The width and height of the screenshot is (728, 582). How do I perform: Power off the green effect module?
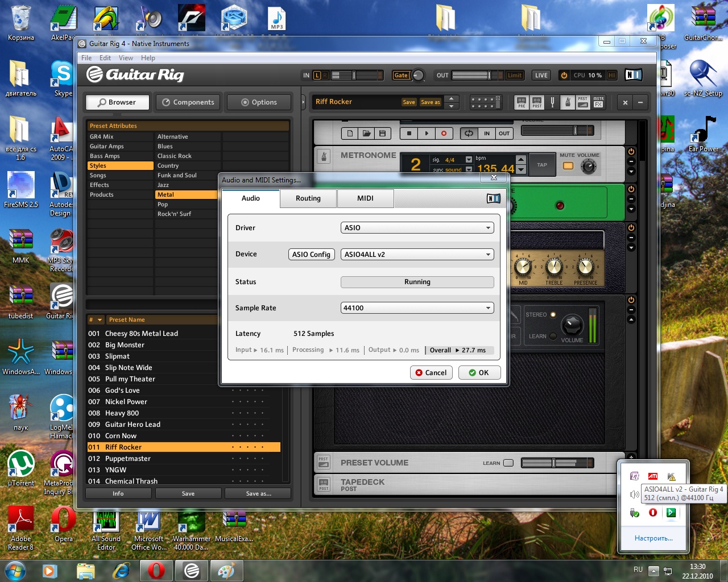point(631,189)
